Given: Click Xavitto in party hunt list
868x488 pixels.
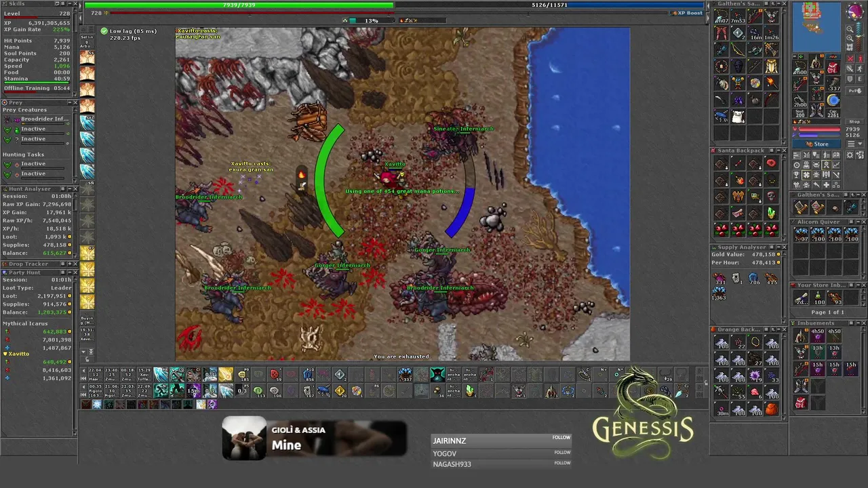Looking at the screenshot, I should pyautogui.click(x=19, y=354).
